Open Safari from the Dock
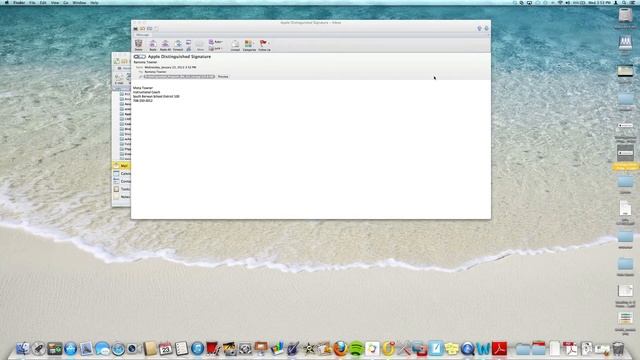 click(x=118, y=349)
